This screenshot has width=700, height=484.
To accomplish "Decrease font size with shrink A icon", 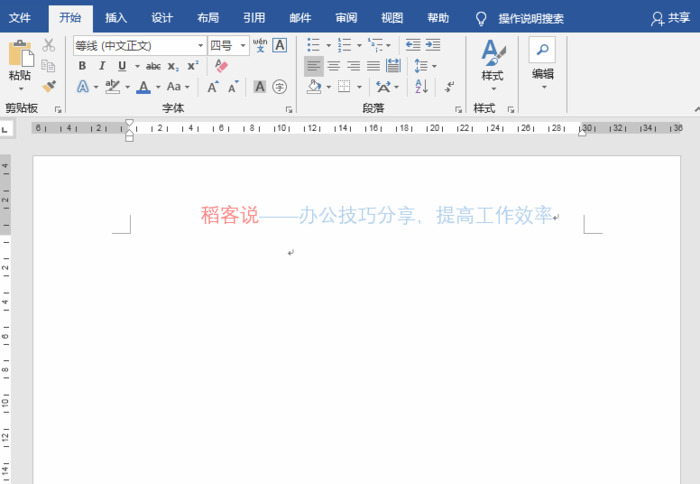I will 233,87.
